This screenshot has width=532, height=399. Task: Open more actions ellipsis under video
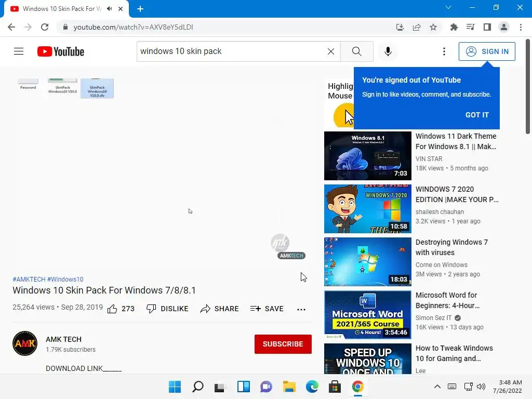(x=301, y=309)
